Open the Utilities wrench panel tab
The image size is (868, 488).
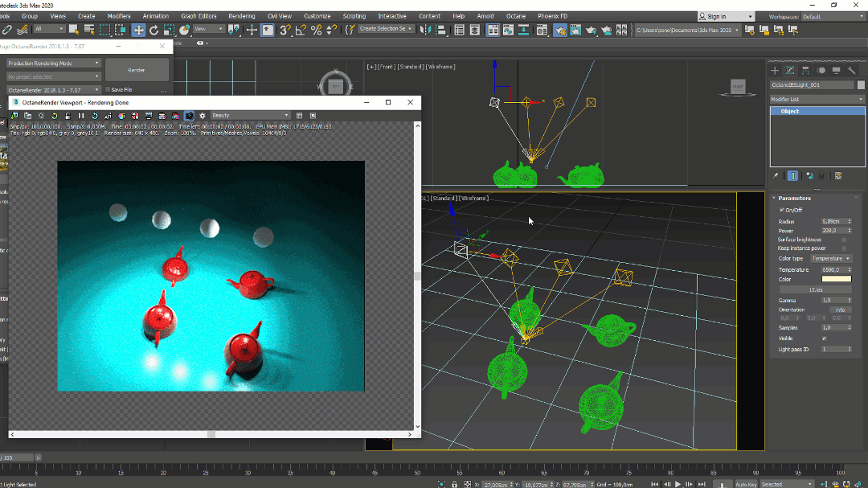[x=851, y=71]
